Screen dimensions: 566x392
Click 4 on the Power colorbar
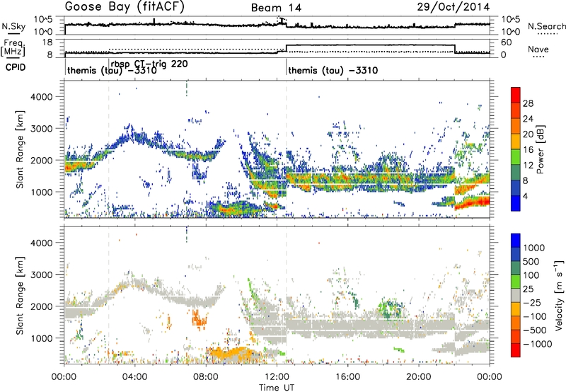click(x=526, y=197)
